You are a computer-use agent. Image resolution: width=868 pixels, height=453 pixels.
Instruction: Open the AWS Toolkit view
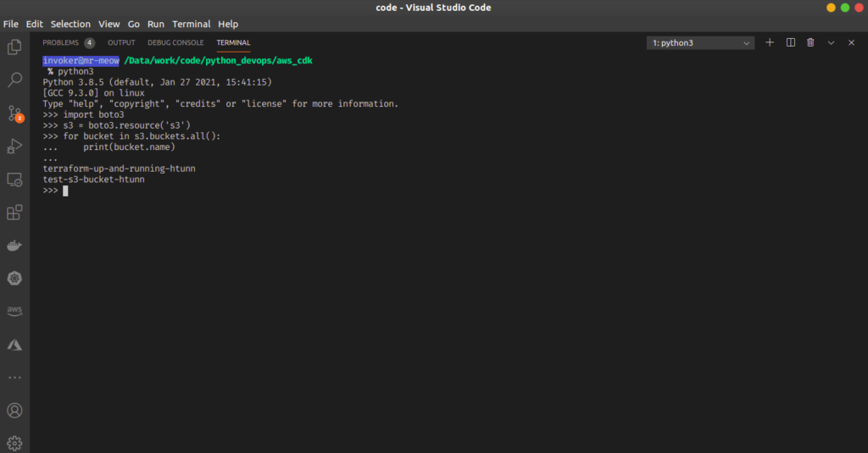[x=14, y=311]
